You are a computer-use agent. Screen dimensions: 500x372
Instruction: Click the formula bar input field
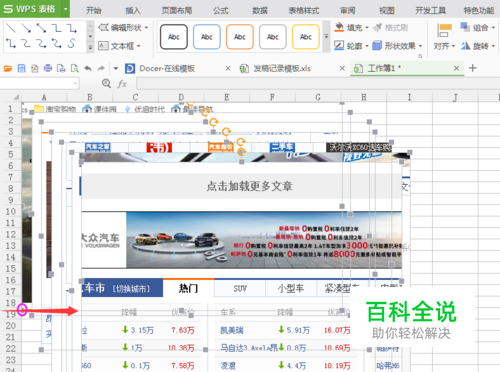click(318, 83)
